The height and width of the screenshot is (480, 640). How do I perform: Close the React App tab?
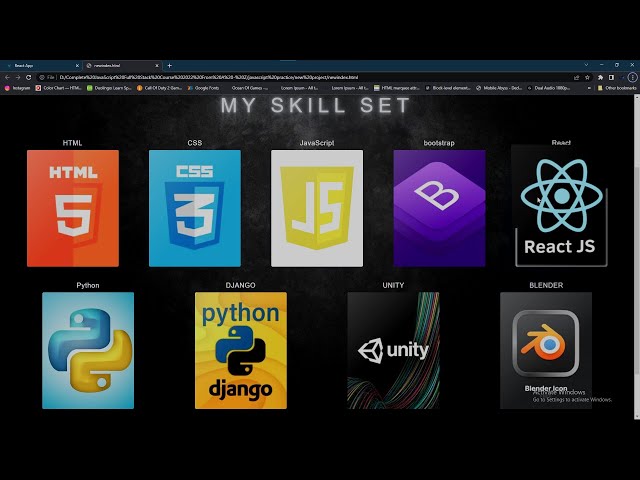pyautogui.click(x=77, y=65)
